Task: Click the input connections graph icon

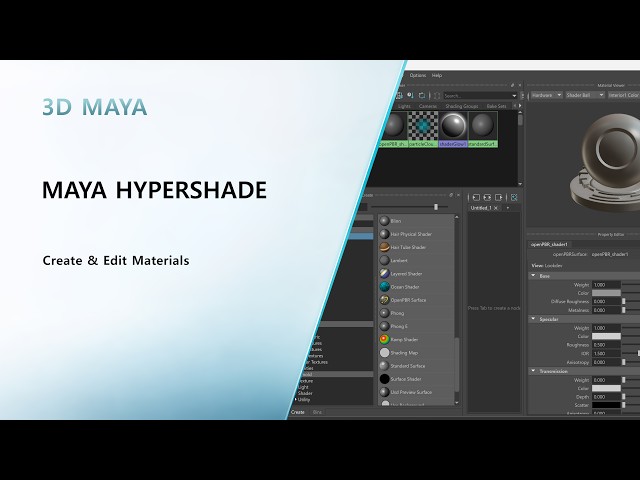Action: 476,197
